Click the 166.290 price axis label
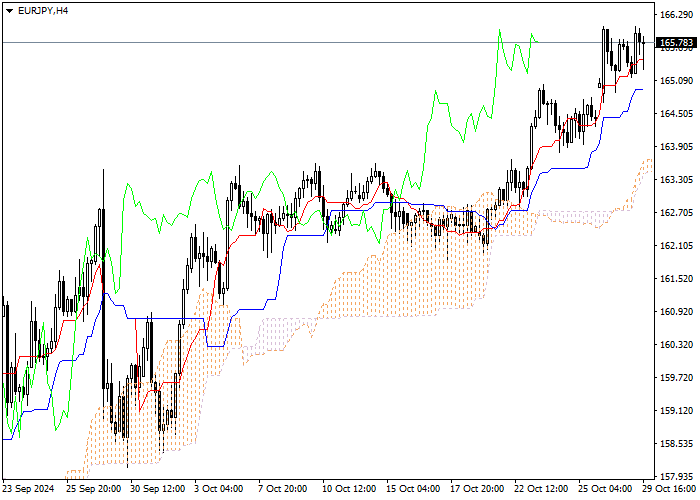The height and width of the screenshot is (500, 700). point(676,15)
